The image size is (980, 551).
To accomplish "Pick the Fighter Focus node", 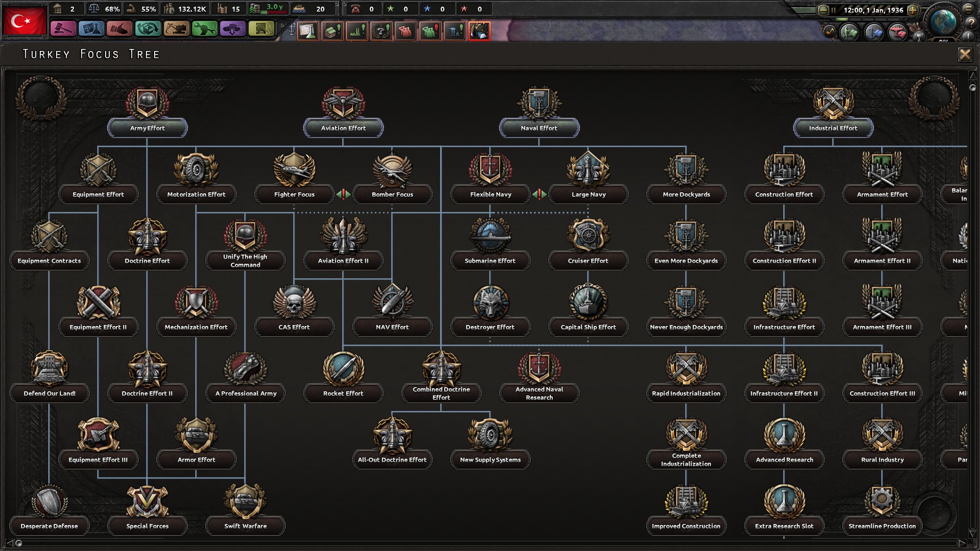I will (295, 179).
